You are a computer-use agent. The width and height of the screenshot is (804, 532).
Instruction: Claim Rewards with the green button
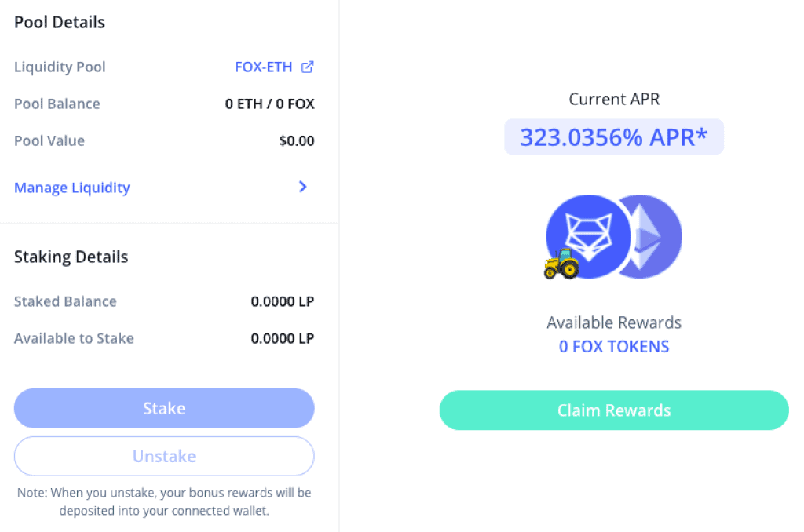coord(614,410)
